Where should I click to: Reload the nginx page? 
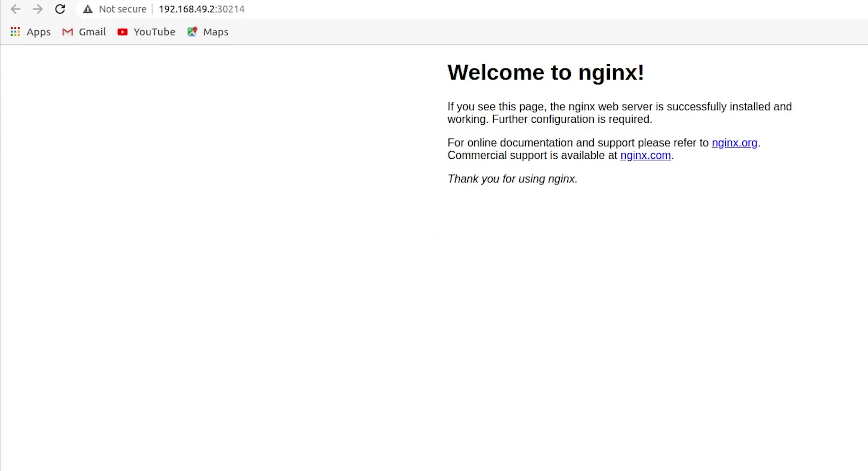(60, 9)
